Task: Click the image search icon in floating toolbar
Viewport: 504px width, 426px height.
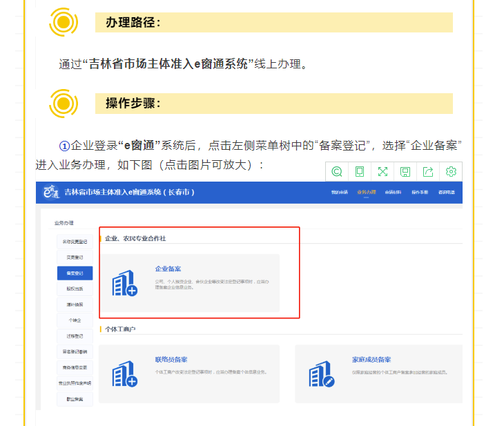Action: (x=337, y=171)
